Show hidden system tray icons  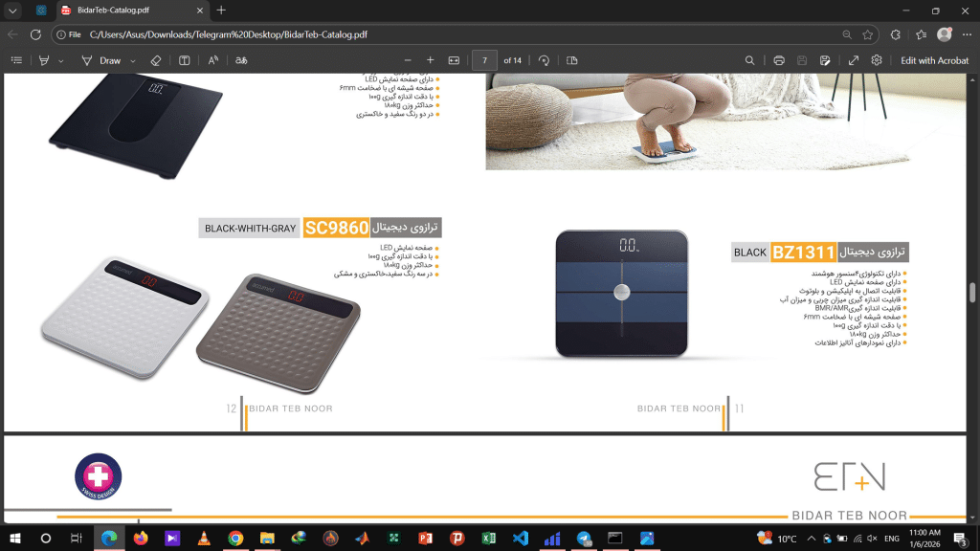[812, 539]
